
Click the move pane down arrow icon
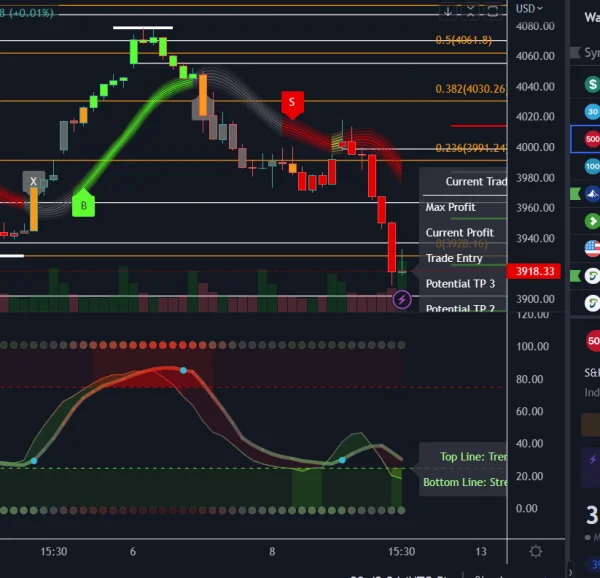point(448,11)
